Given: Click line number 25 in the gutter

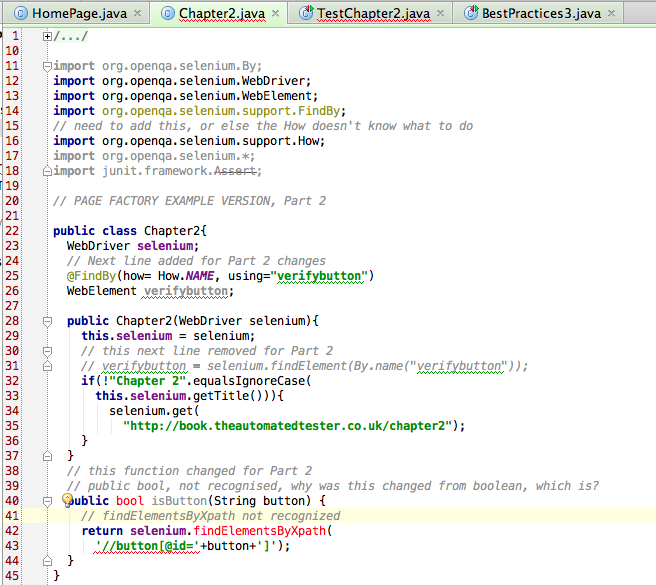Looking at the screenshot, I should click(x=12, y=276).
